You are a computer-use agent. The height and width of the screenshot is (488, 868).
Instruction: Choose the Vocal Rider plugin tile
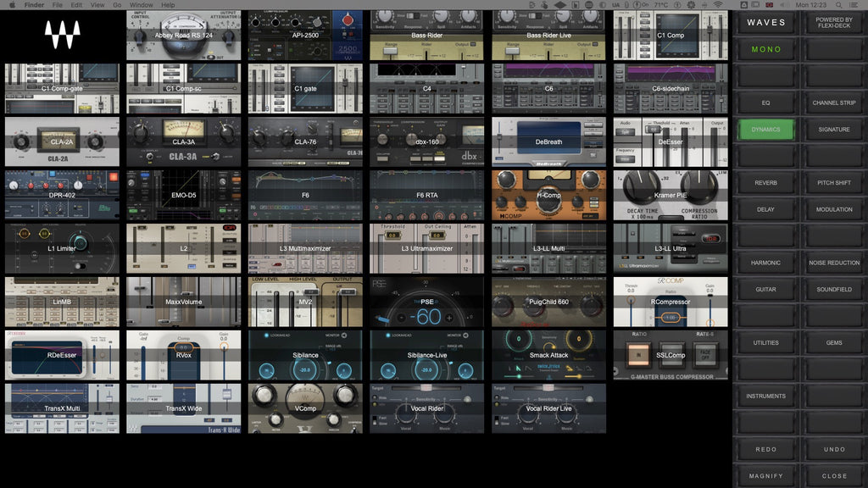(x=426, y=408)
